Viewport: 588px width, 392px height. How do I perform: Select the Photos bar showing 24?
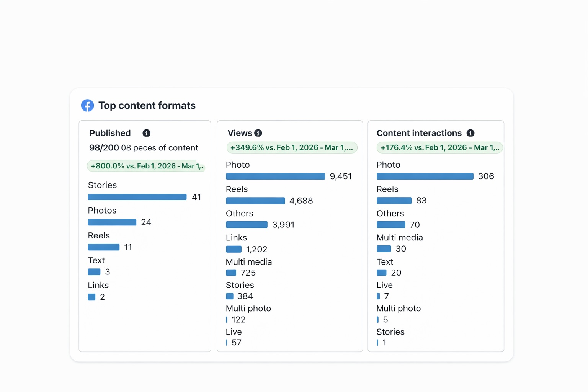112,222
